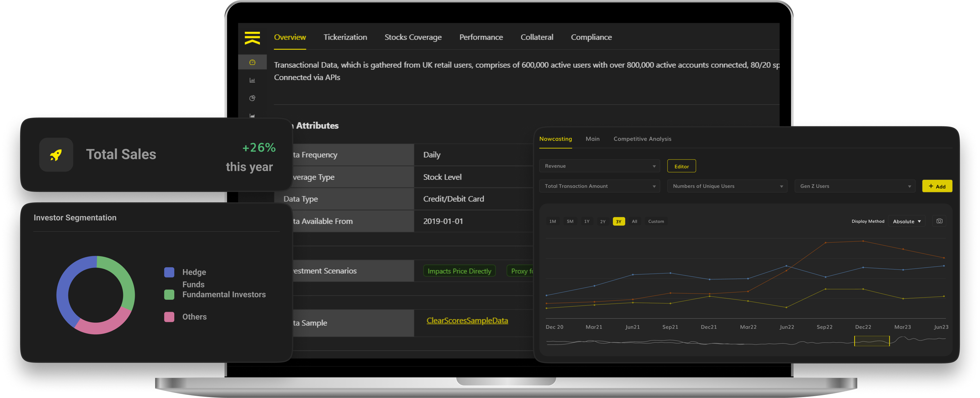Open the ClearScoresSampleData link
The width and height of the screenshot is (980, 398).
pyautogui.click(x=468, y=320)
